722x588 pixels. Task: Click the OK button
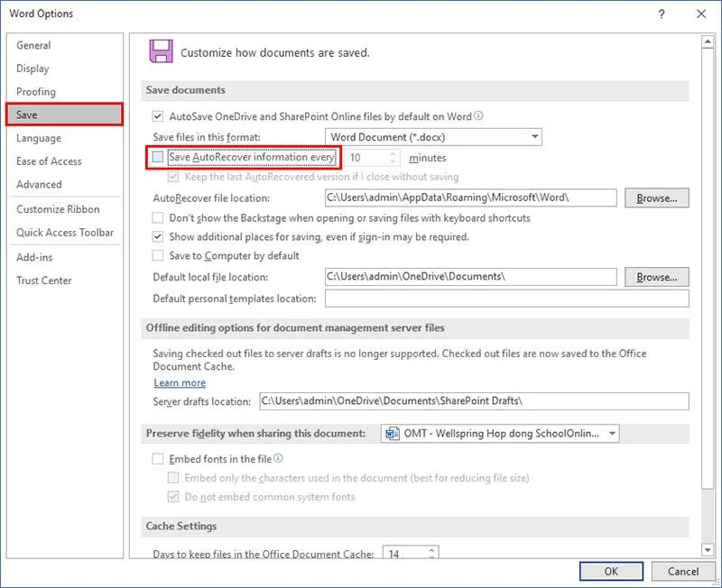coord(611,571)
